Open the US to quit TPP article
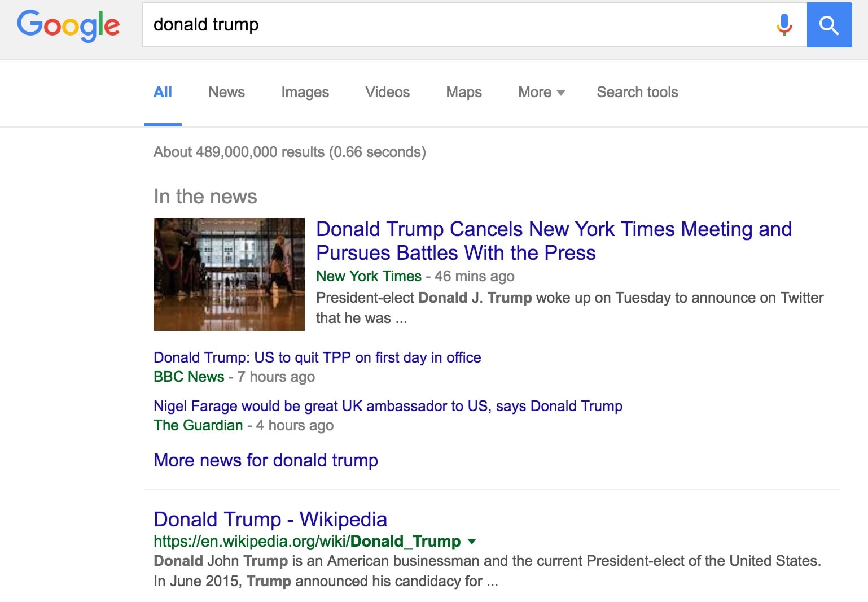The image size is (868, 602). (317, 357)
